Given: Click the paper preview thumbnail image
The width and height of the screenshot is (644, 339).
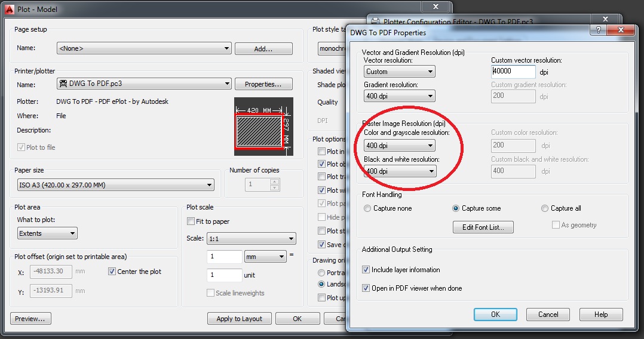Looking at the screenshot, I should (x=263, y=127).
